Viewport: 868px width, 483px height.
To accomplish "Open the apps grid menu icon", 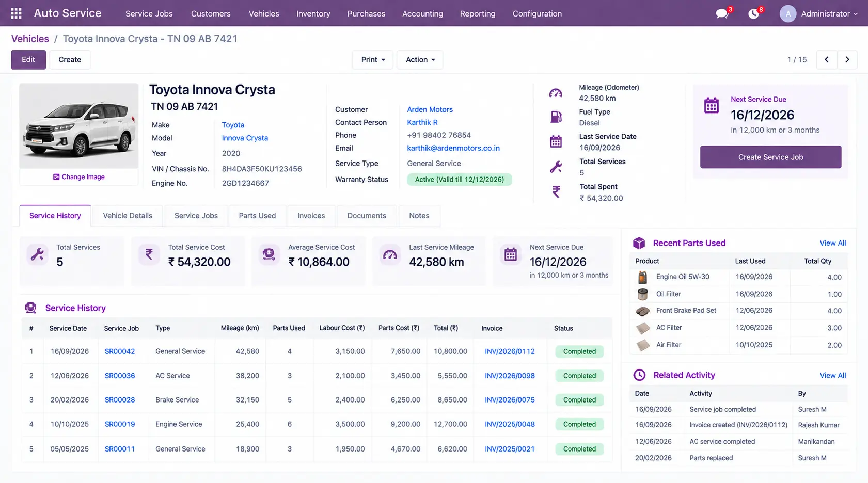I will click(x=16, y=13).
